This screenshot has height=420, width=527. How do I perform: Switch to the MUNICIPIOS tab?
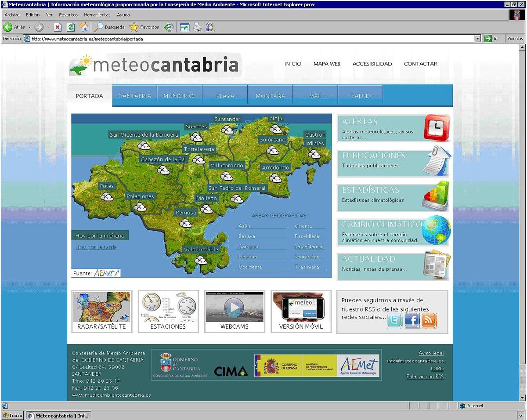click(x=180, y=96)
